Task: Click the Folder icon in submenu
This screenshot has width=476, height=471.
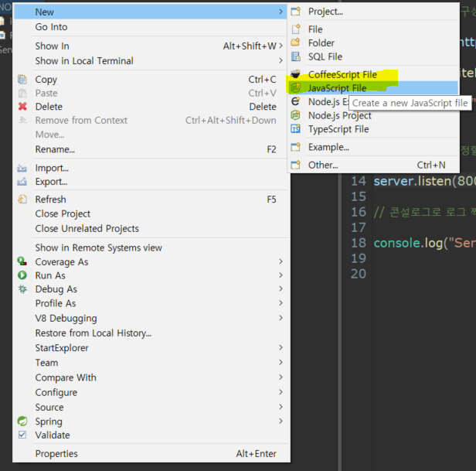Action: (296, 43)
